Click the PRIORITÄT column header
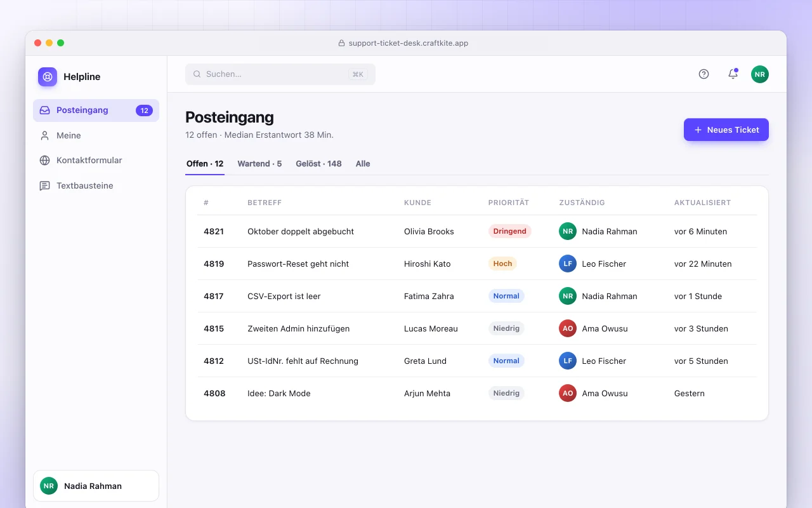Viewport: 812px width, 508px height. pos(509,203)
